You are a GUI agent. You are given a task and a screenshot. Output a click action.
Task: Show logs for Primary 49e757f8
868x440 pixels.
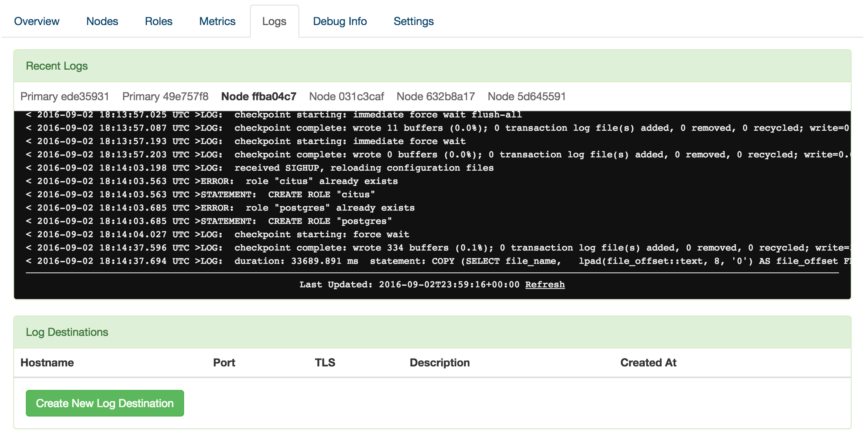tap(165, 96)
